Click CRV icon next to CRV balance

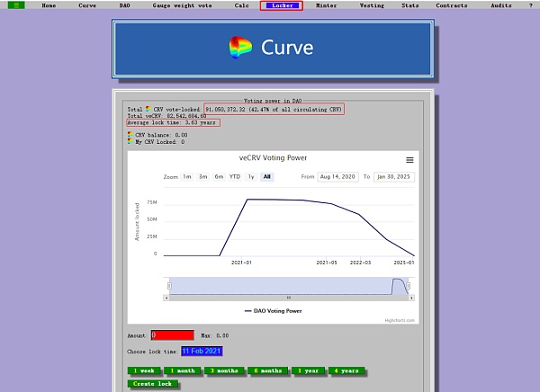coord(131,135)
